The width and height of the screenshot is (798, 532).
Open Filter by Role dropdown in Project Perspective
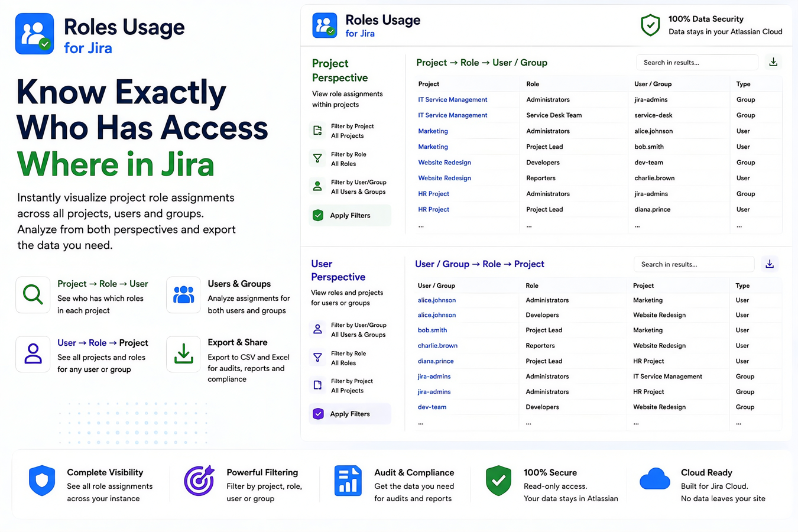click(x=349, y=159)
